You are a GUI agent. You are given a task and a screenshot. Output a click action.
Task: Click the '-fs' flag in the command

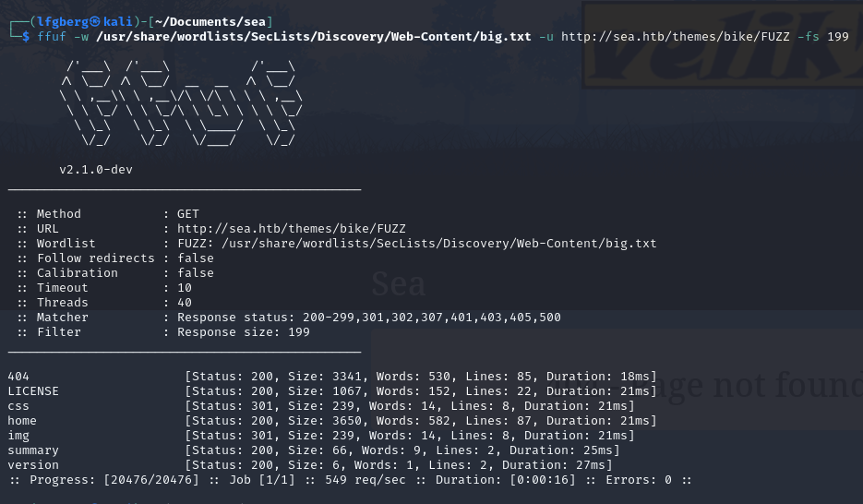[808, 37]
